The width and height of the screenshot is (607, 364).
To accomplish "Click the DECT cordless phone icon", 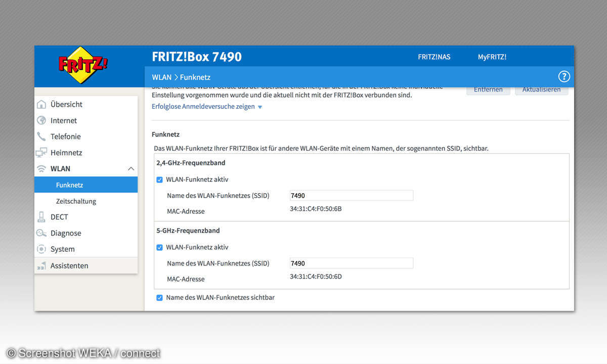I will click(41, 217).
